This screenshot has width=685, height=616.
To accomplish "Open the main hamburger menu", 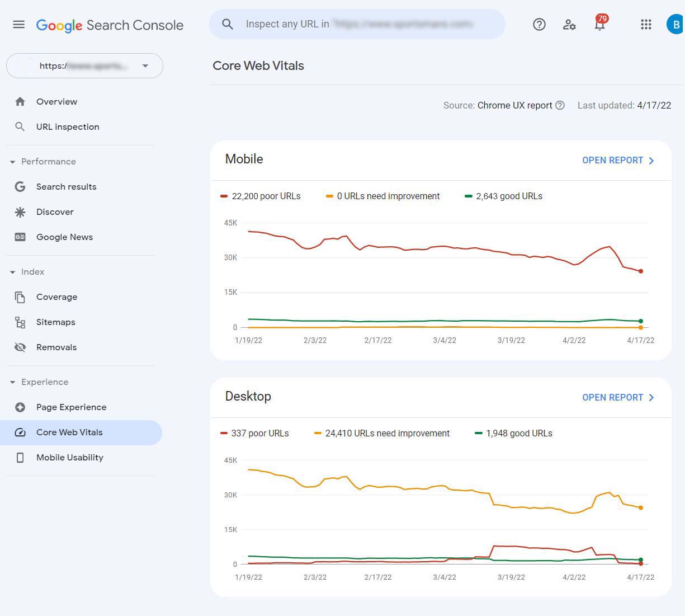I will 19,25.
